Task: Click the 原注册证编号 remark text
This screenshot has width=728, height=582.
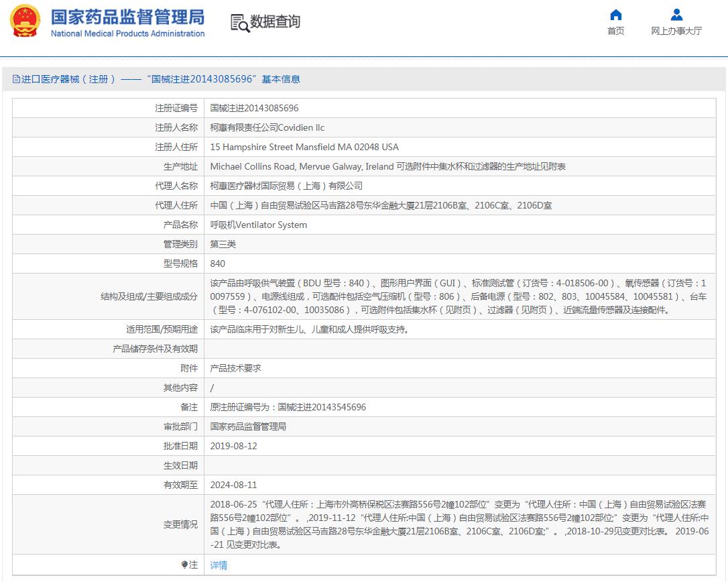Action: 288,407
